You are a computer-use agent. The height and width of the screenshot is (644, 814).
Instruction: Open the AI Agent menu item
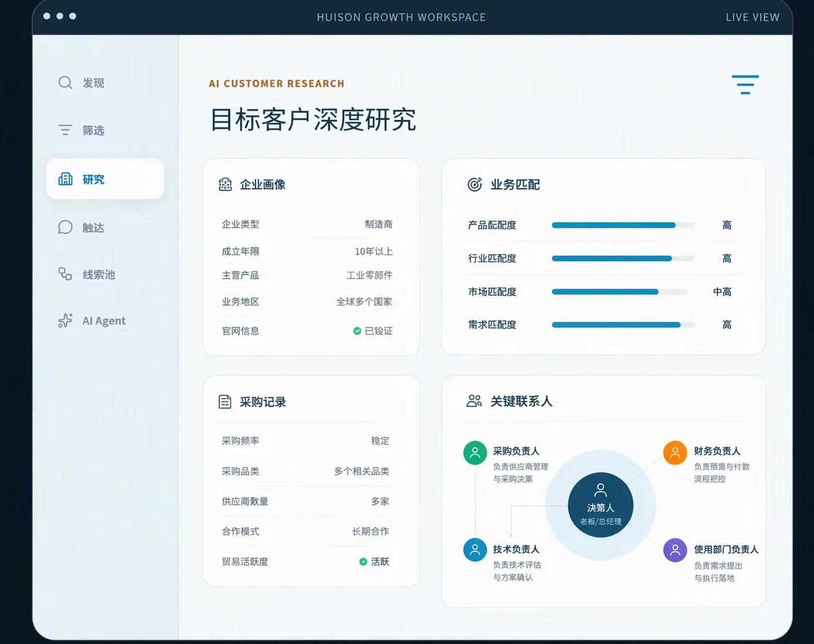(105, 321)
